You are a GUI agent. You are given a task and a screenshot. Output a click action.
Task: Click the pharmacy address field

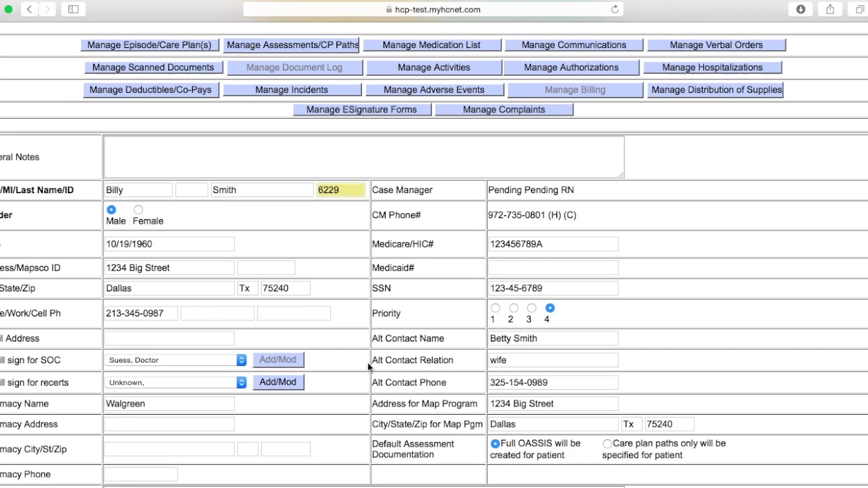169,424
